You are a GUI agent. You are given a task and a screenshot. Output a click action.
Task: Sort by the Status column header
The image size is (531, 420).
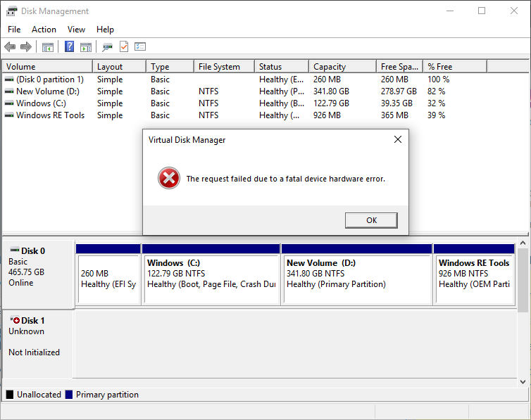[x=282, y=67]
